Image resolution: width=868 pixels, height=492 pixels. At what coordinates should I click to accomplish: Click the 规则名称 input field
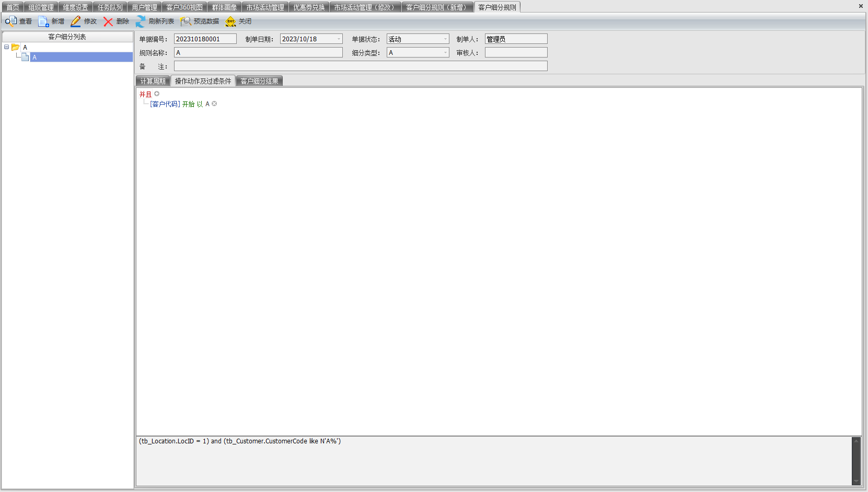point(258,53)
